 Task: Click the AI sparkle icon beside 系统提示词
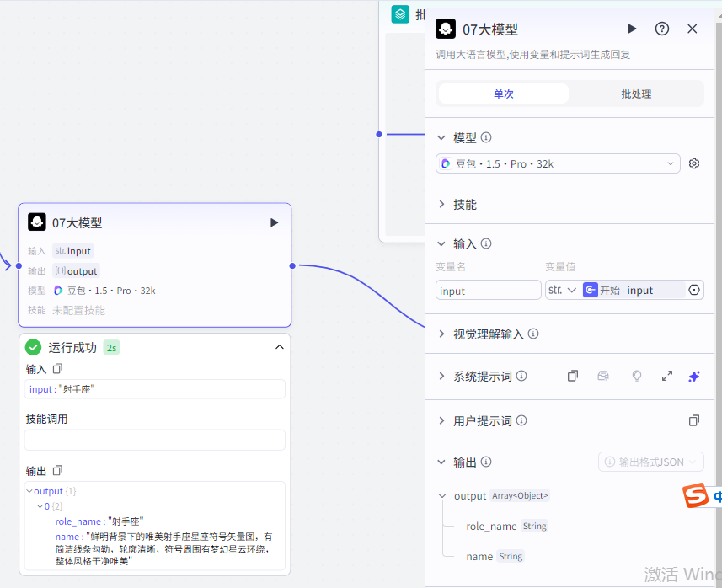point(694,377)
